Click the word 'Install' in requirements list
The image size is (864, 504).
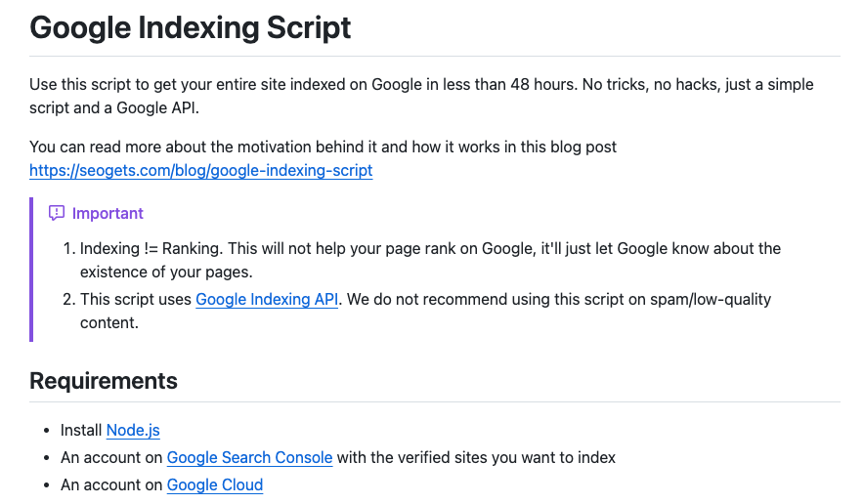tap(81, 430)
